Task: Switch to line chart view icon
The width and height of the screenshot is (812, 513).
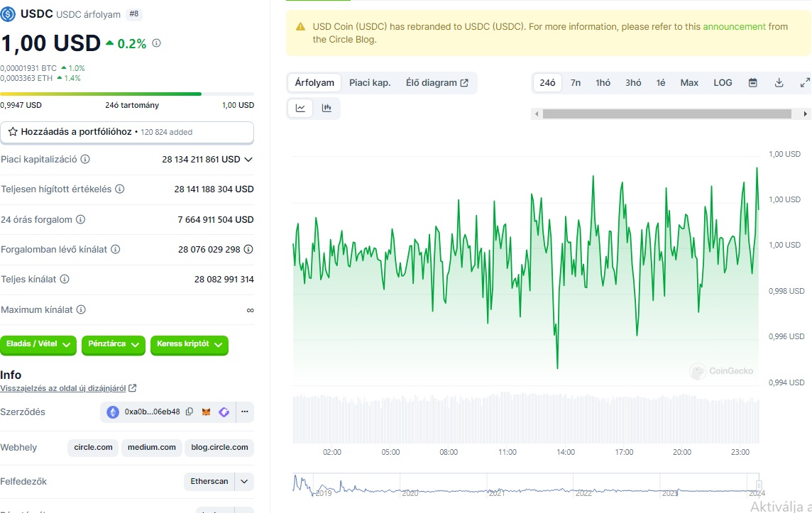Action: [x=300, y=108]
